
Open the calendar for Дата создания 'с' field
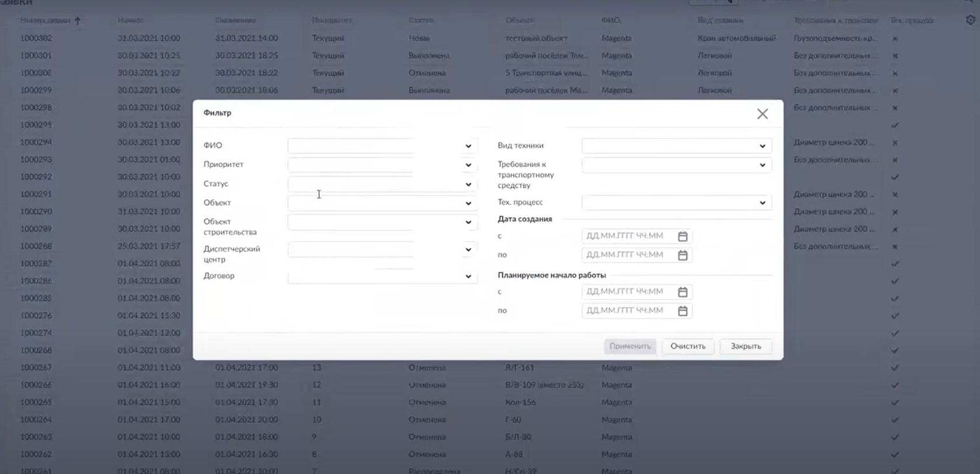pyautogui.click(x=682, y=236)
